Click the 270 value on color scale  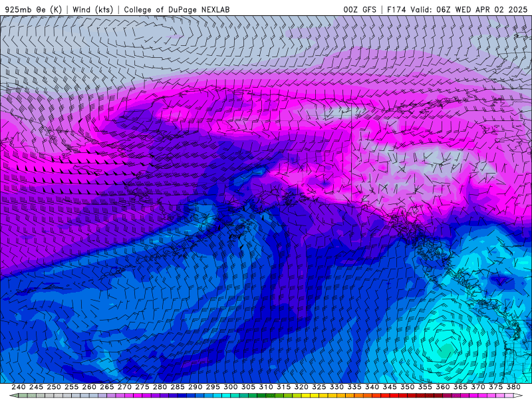(124, 387)
